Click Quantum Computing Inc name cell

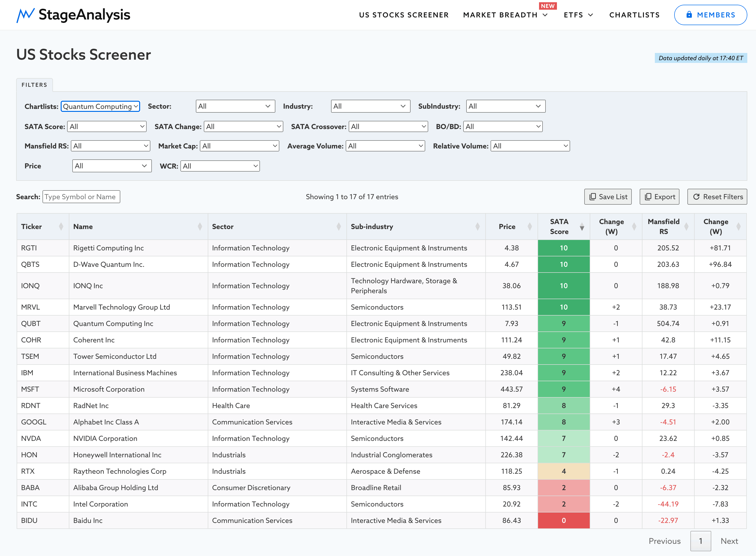[139, 324]
